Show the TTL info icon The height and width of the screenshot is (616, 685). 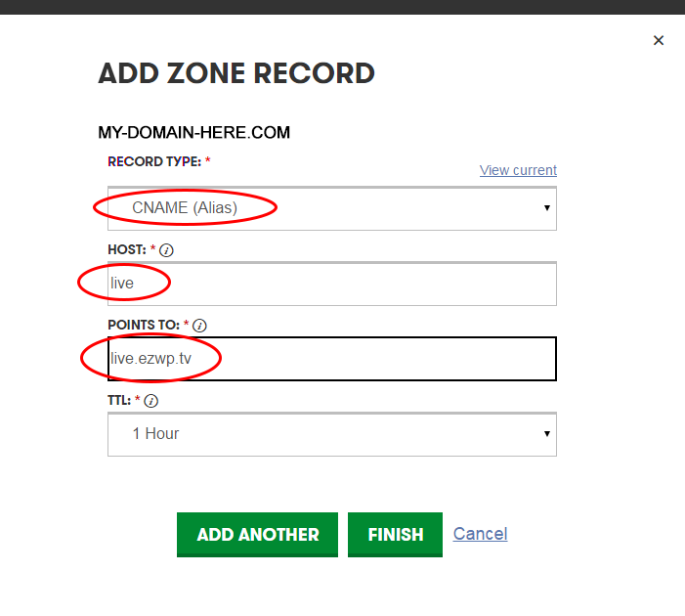click(x=151, y=401)
